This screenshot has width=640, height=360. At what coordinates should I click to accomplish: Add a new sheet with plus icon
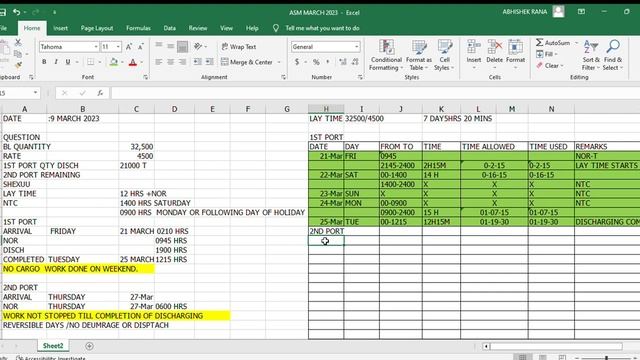(x=89, y=346)
